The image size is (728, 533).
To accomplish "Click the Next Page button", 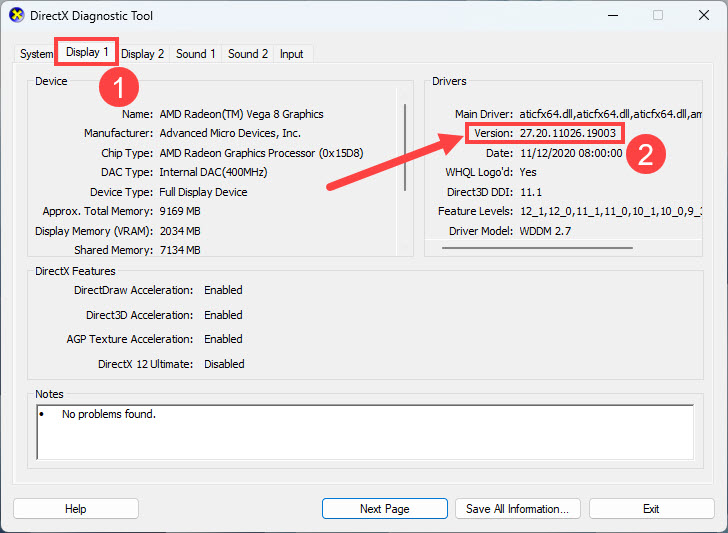I will point(384,509).
